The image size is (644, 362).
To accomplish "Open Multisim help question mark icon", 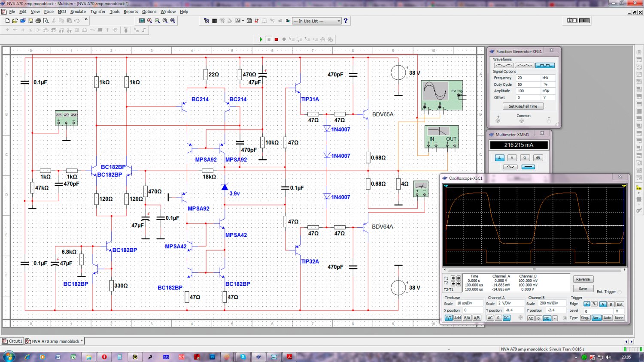I will 346,21.
